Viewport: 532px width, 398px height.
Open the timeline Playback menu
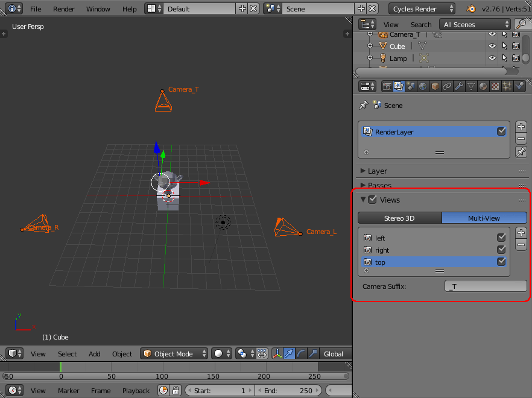pos(136,391)
